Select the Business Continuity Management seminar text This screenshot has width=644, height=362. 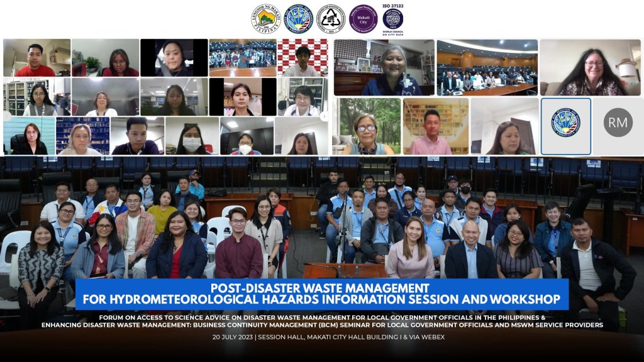(x=322, y=326)
